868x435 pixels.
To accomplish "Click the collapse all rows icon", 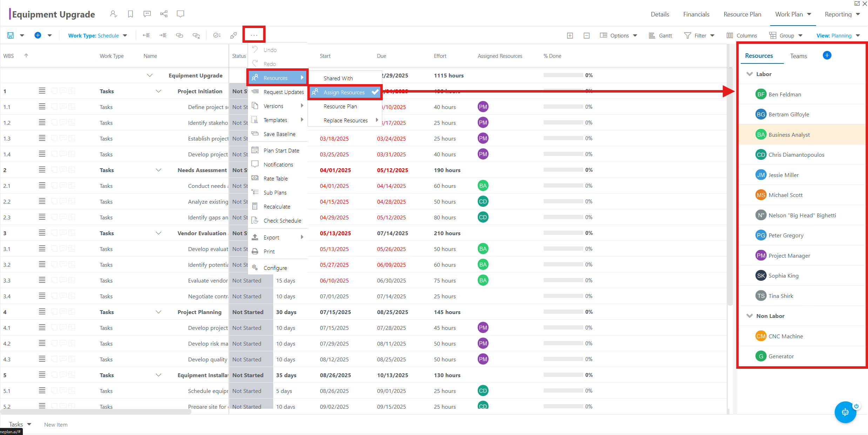I will [x=586, y=36].
